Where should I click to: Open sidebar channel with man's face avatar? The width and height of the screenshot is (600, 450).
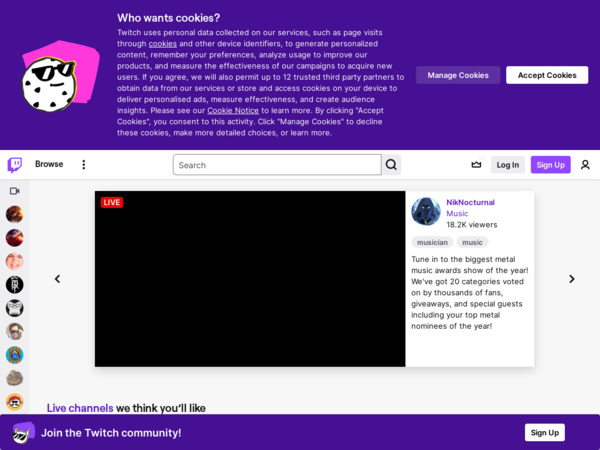tap(15, 332)
